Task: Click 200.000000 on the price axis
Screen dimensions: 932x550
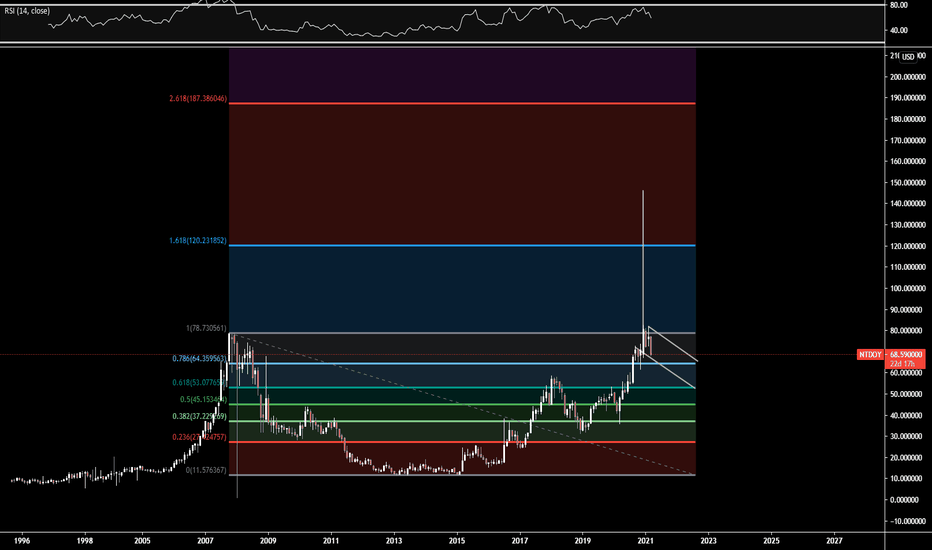Action: click(908, 77)
